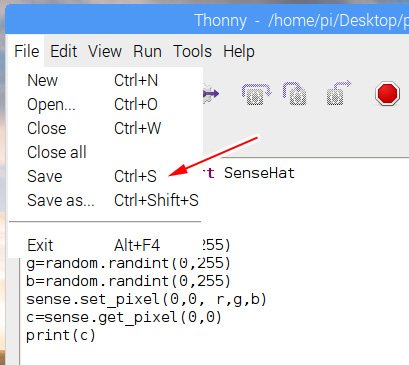Open the View menu
409x365 pixels.
click(x=105, y=52)
